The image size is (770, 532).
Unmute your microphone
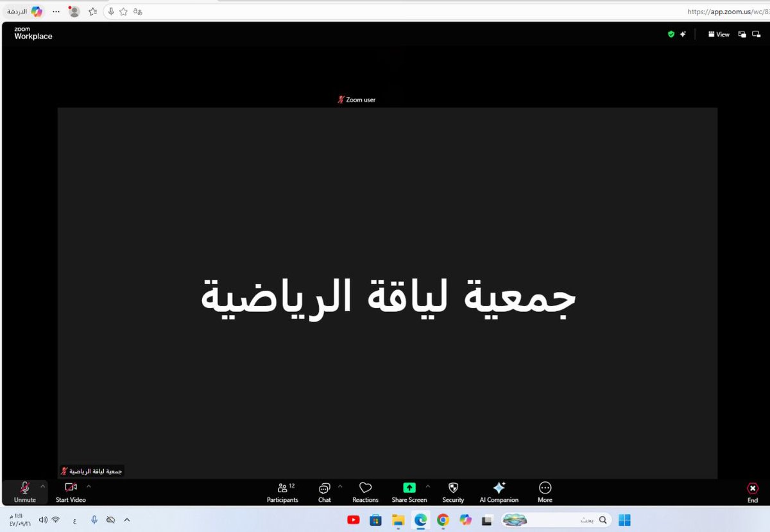click(24, 492)
